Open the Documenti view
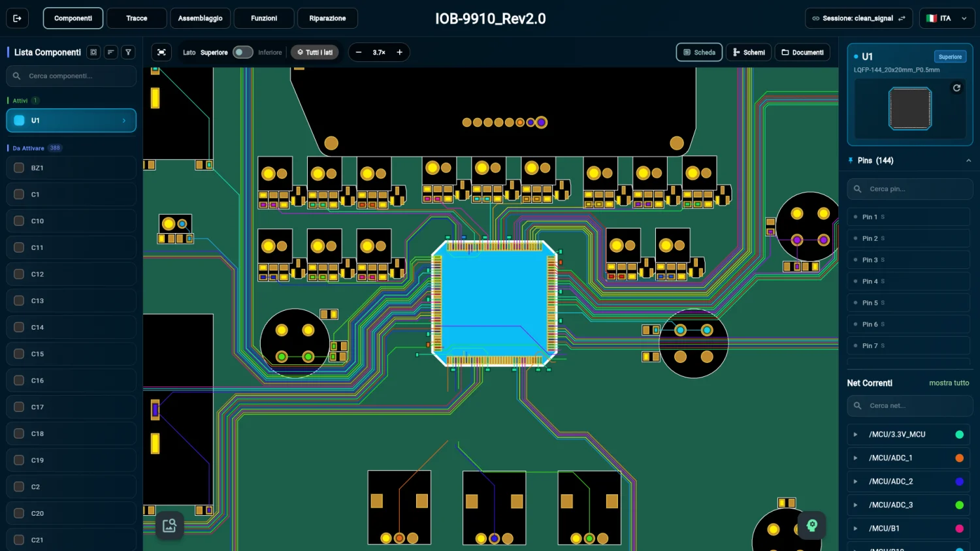980x551 pixels. tap(802, 52)
